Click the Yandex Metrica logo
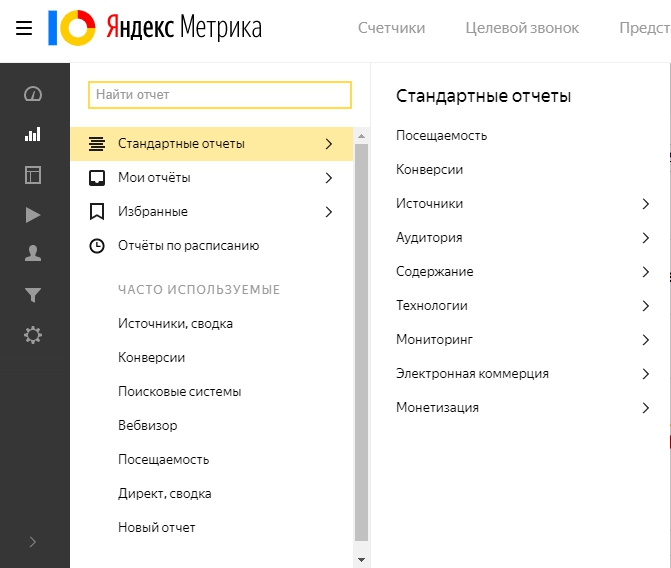The width and height of the screenshot is (671, 568). click(155, 28)
